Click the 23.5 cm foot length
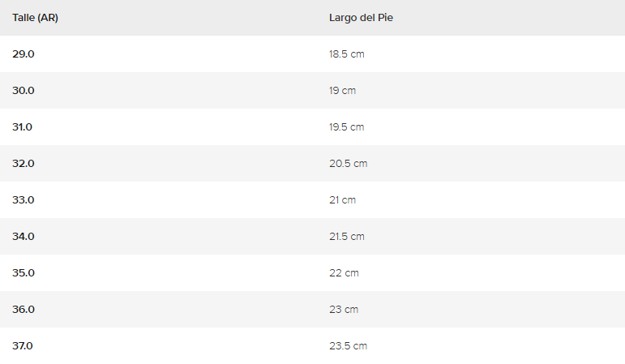This screenshot has height=364, width=625. (x=348, y=346)
